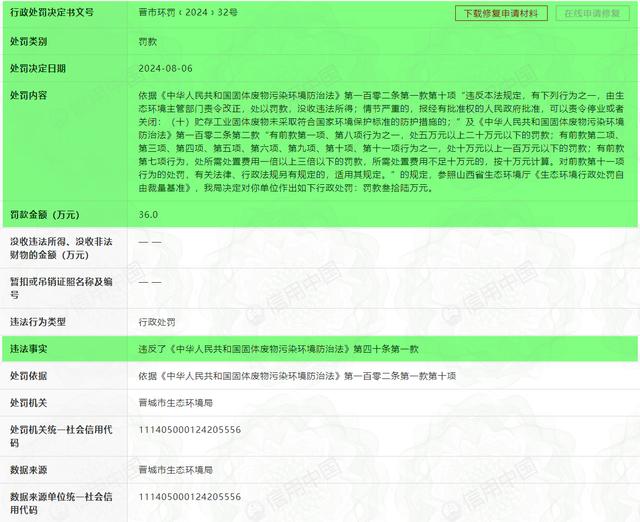
Task: Click the 行政处罚决定书文号 label
Action: pos(52,12)
